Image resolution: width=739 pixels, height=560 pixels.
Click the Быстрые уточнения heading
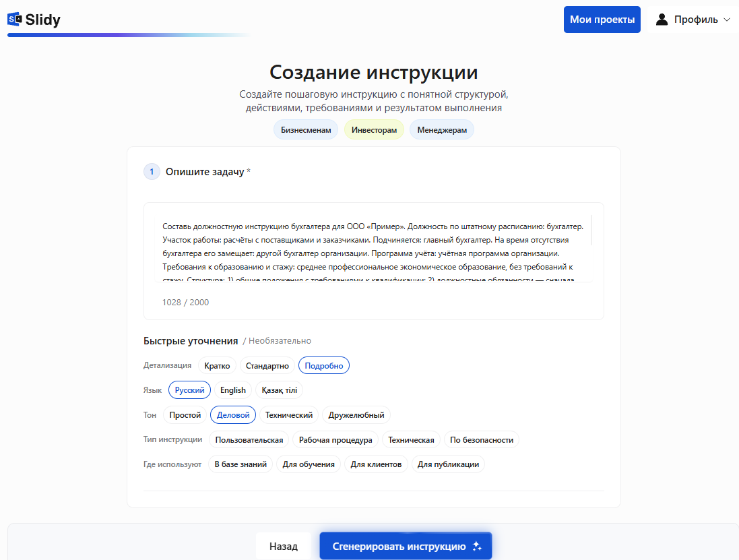(x=191, y=341)
